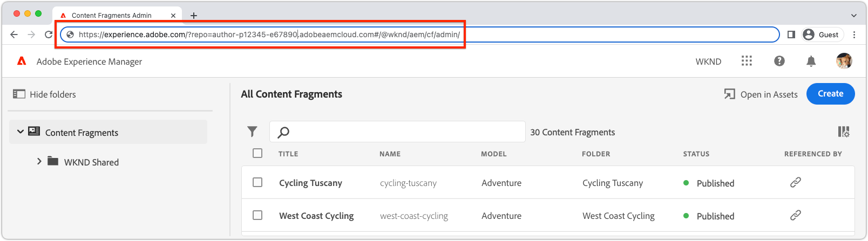Check the West Coast Cycling row checkbox
Image resolution: width=868 pixels, height=241 pixels.
coord(257,215)
